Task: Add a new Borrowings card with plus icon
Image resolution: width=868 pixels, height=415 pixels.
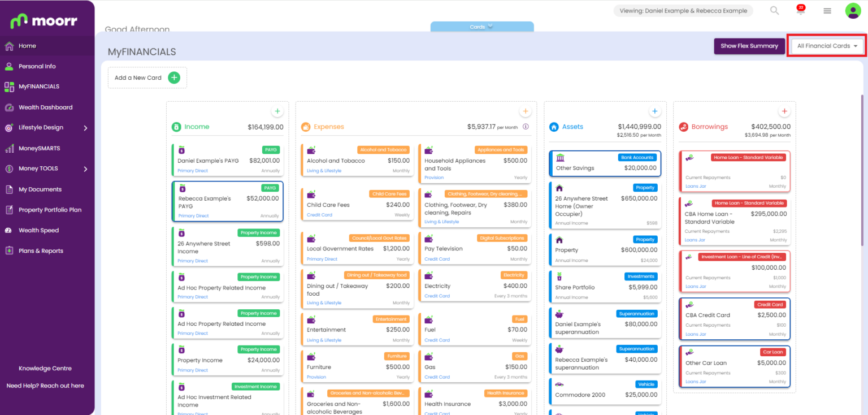Action: coord(784,111)
